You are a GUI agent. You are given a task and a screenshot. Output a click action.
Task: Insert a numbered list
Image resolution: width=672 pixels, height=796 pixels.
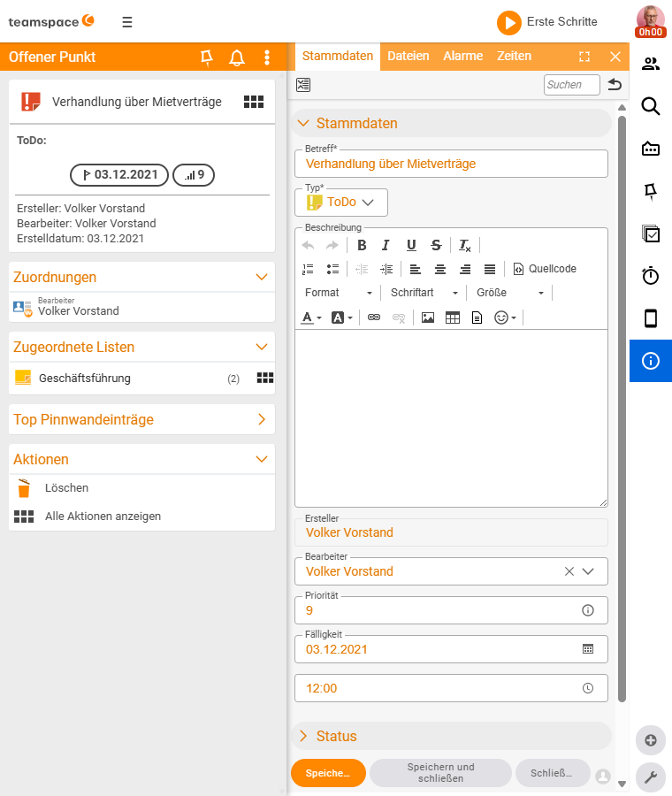click(308, 269)
